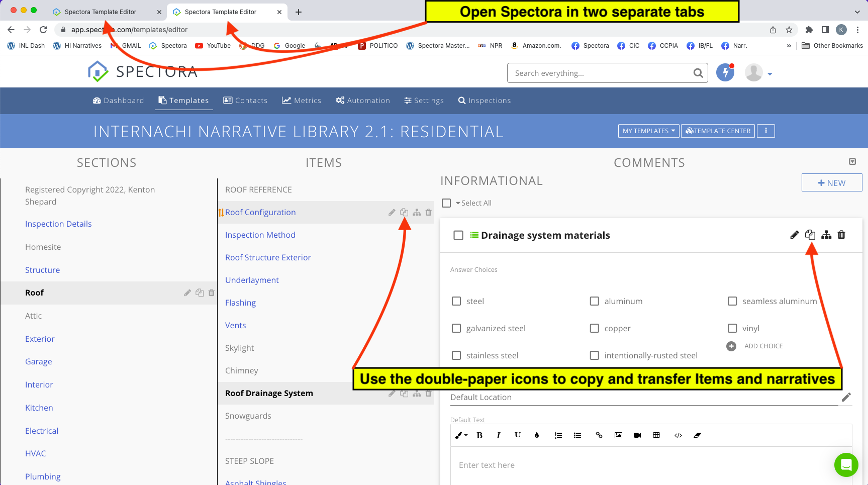The height and width of the screenshot is (485, 868).
Task: Go to the Dashboard nav item
Action: [119, 101]
